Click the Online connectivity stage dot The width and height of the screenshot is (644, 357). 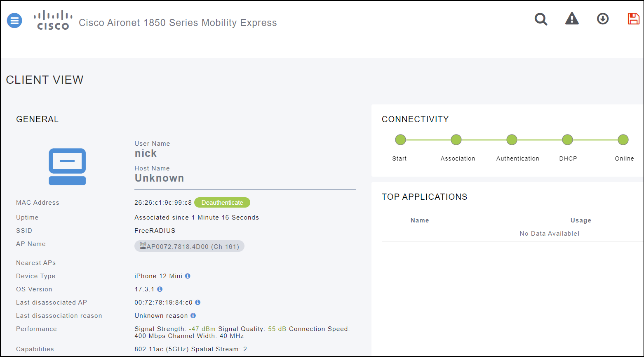pos(623,140)
